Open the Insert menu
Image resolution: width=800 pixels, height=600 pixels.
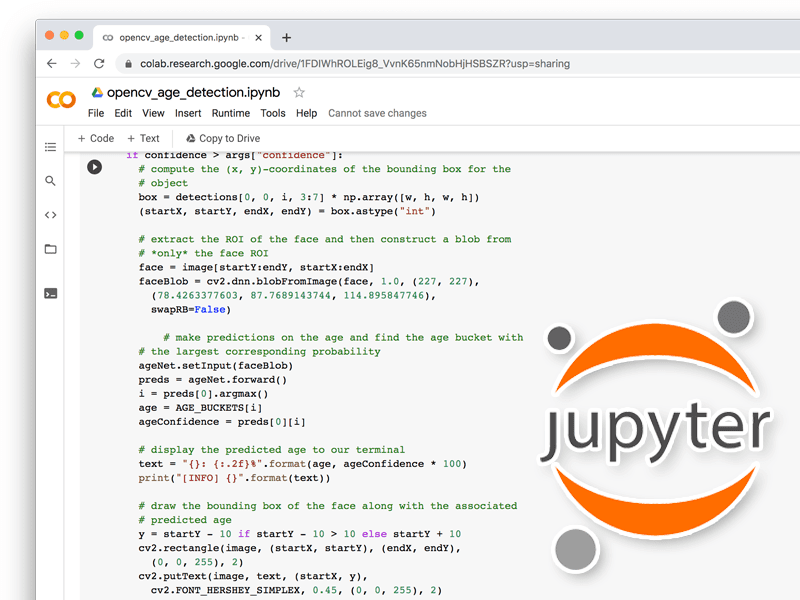[188, 113]
